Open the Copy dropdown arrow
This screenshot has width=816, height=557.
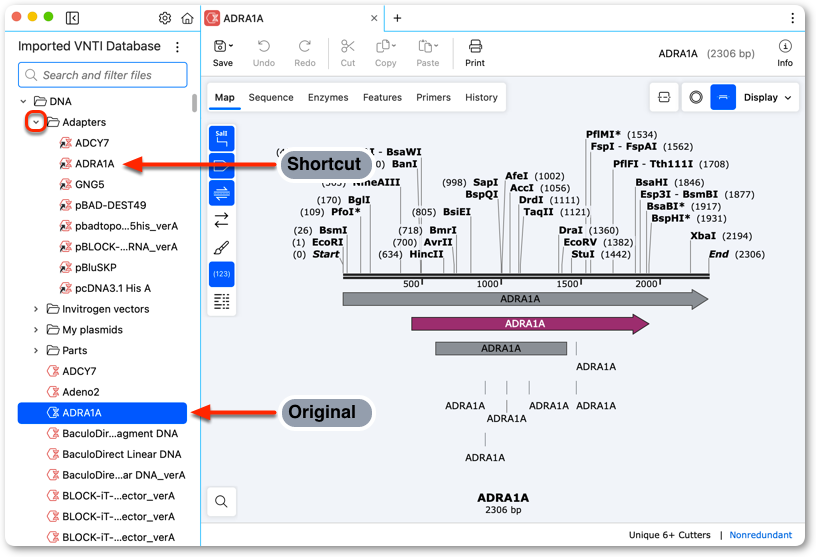(x=394, y=46)
